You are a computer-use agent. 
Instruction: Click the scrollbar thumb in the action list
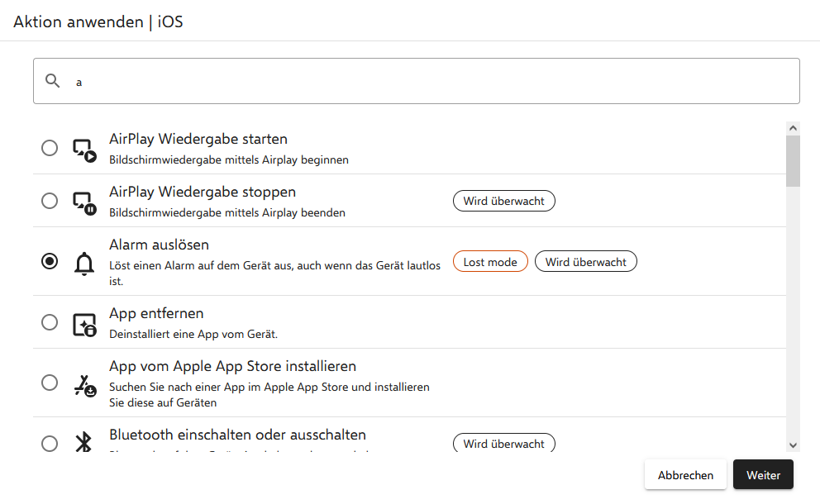coord(794,161)
